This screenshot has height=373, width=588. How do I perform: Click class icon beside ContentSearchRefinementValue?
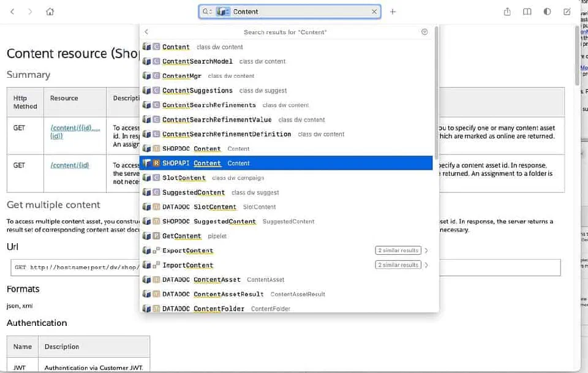[156, 119]
